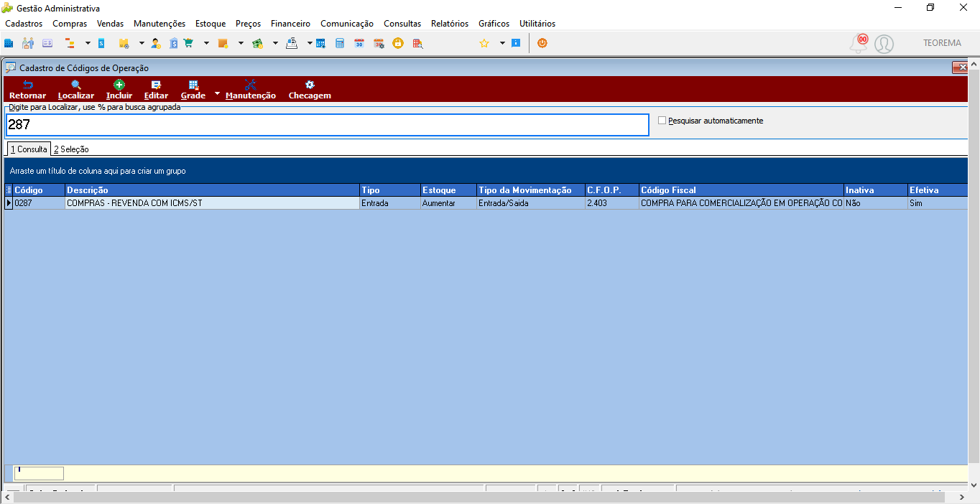
Task: Click the Incluir plus icon
Action: coord(119,84)
